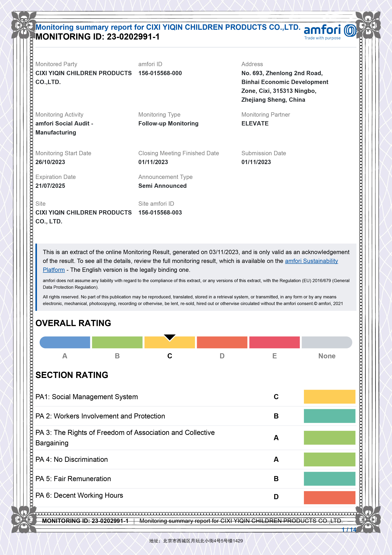Click 'MONITORING ID: 23-0202991-1' heading at top
392x555 pixels.
pyautogui.click(x=97, y=37)
